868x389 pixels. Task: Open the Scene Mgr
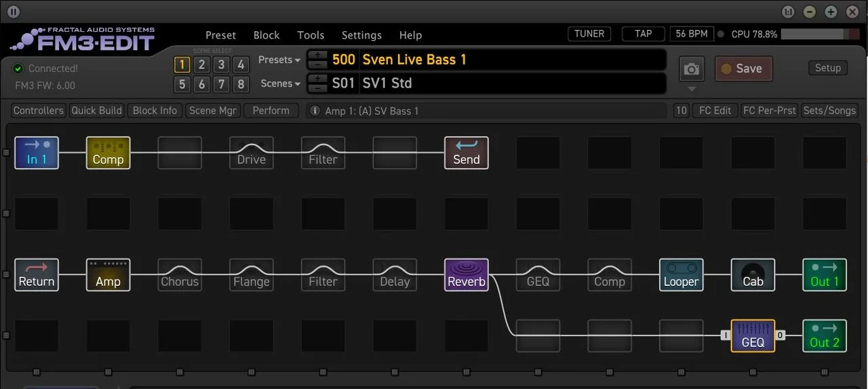[x=212, y=111]
